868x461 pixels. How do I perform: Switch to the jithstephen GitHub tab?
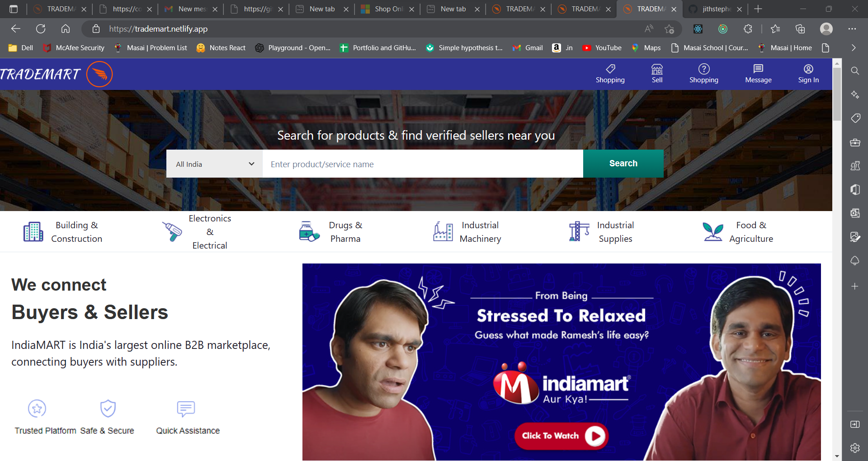coord(715,9)
